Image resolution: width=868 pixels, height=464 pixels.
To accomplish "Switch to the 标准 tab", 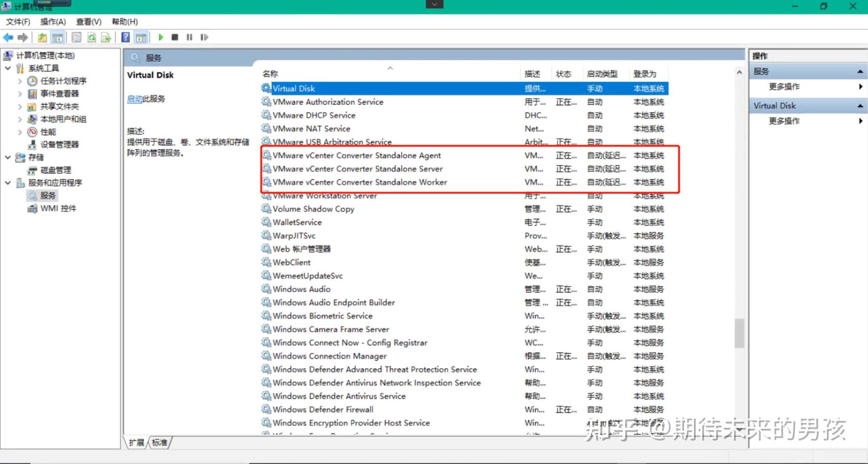I will 160,442.
